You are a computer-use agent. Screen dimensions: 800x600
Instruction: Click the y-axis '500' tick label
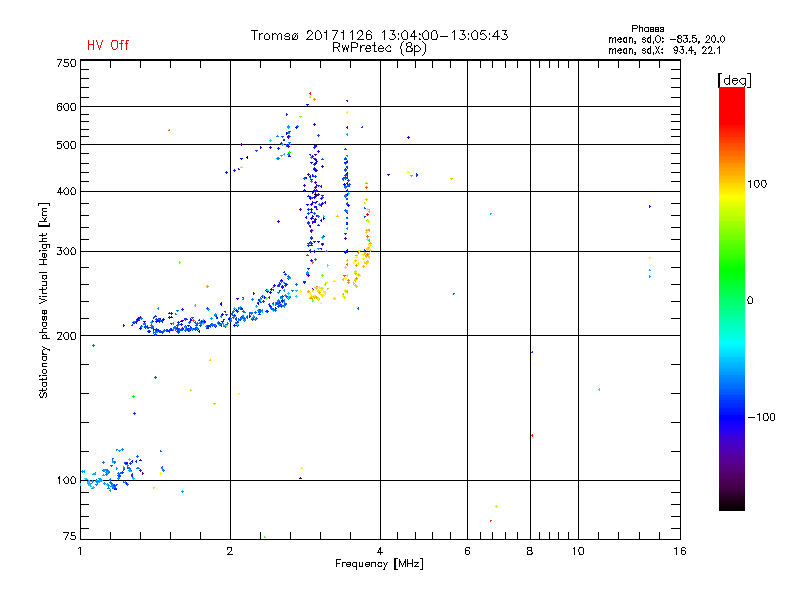pos(66,145)
